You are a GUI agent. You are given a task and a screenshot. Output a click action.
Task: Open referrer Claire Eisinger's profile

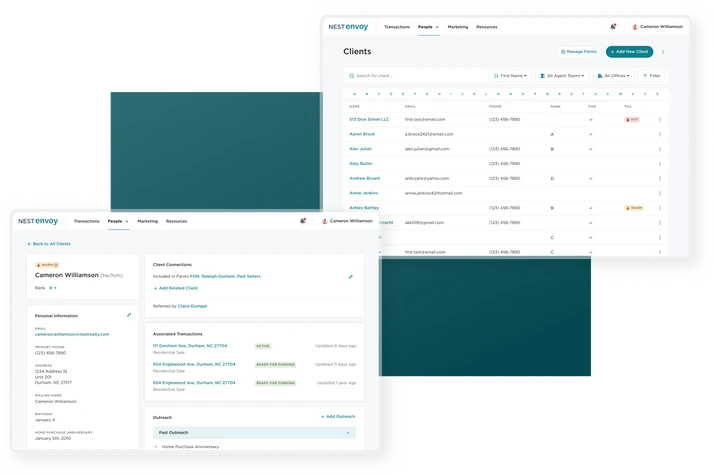pyautogui.click(x=192, y=306)
